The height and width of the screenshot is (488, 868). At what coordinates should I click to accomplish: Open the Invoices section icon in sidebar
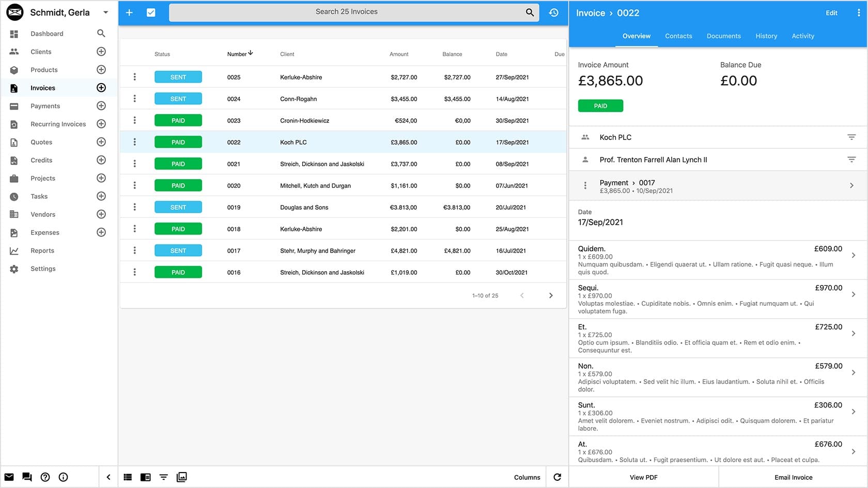(13, 88)
